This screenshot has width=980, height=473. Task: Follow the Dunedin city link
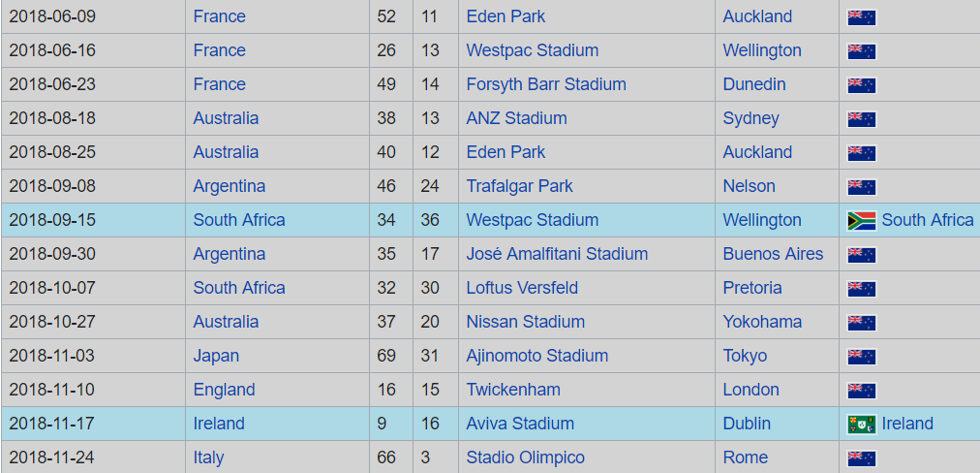tap(753, 84)
